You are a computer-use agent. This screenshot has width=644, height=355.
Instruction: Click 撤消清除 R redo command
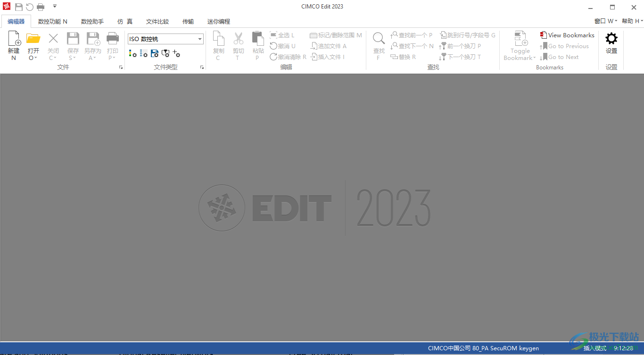288,57
